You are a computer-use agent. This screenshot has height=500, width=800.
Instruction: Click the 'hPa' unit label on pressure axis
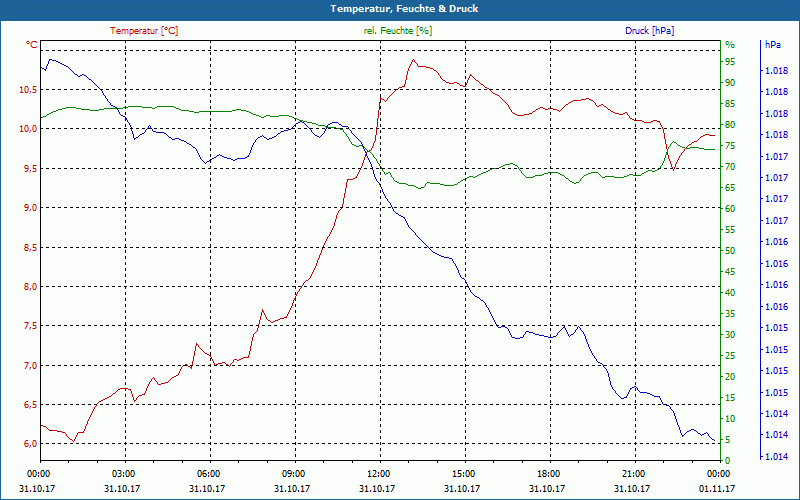[773, 45]
